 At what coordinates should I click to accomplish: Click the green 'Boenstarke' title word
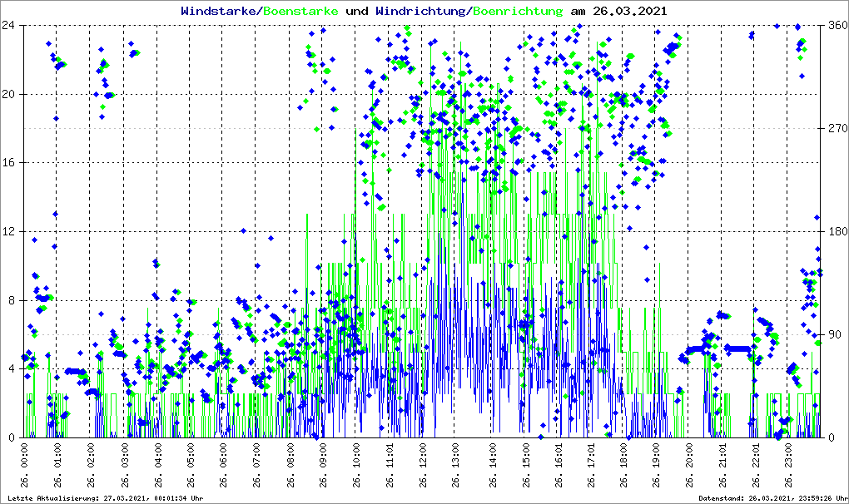pyautogui.click(x=300, y=12)
